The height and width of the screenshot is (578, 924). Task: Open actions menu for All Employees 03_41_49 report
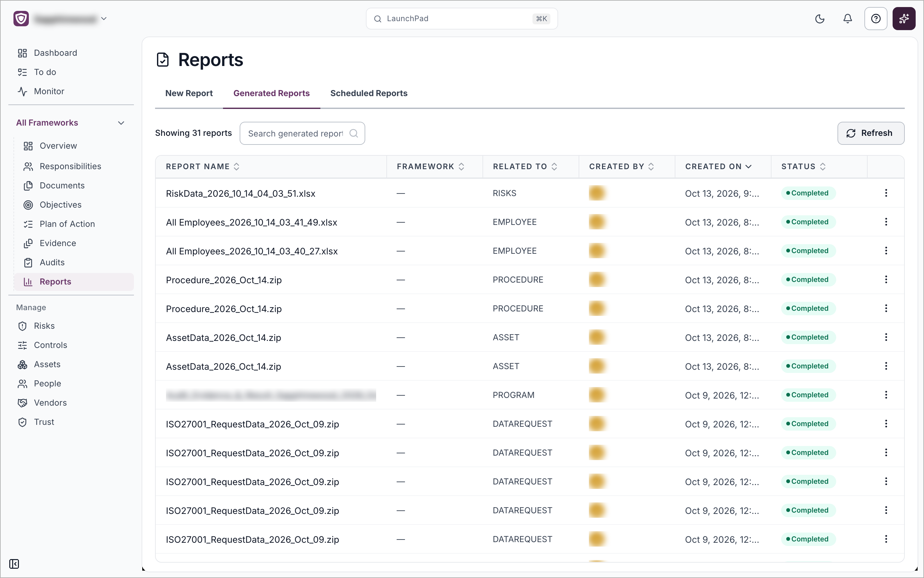[x=886, y=222]
